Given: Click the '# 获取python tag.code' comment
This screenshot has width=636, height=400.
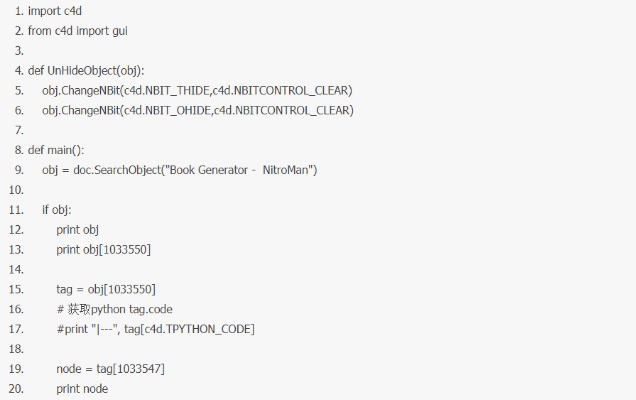Looking at the screenshot, I should (x=114, y=309).
